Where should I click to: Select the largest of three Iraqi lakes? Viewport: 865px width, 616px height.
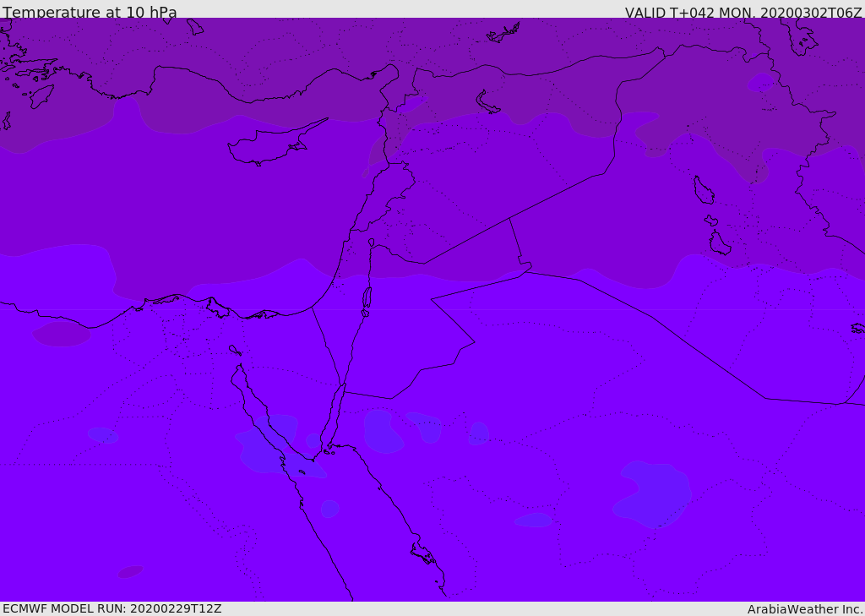(x=703, y=190)
